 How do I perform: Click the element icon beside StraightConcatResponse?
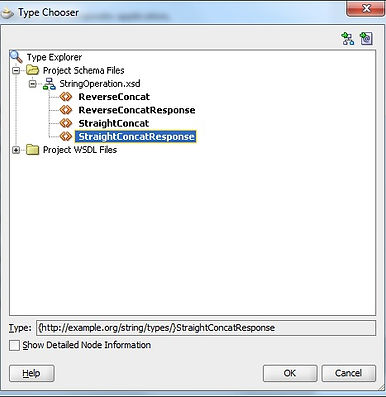(66, 136)
